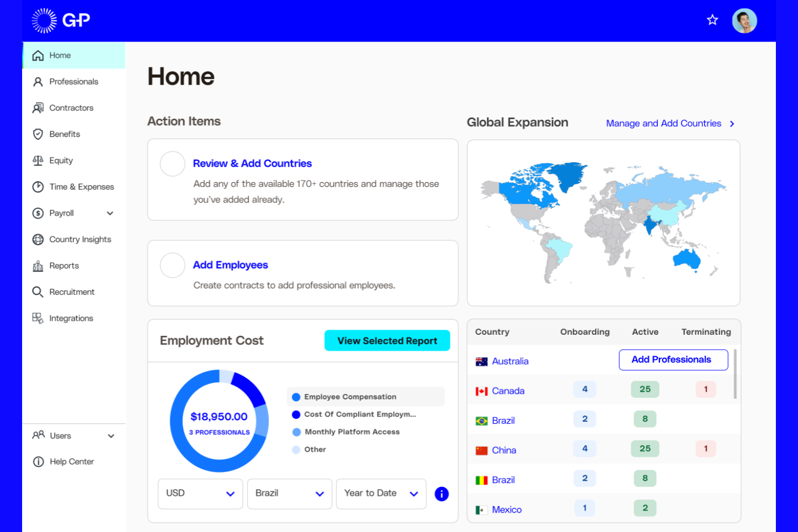This screenshot has width=798, height=532.
Task: Select the Professionals icon in sidebar
Action: pos(38,81)
